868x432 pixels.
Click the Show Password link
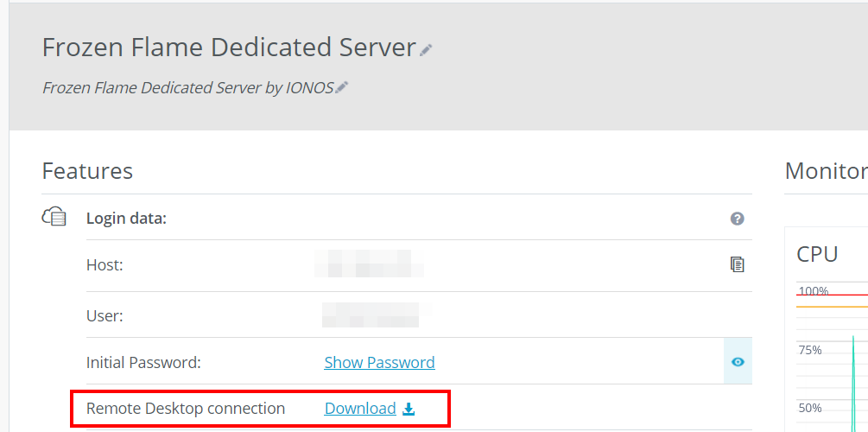click(x=379, y=363)
